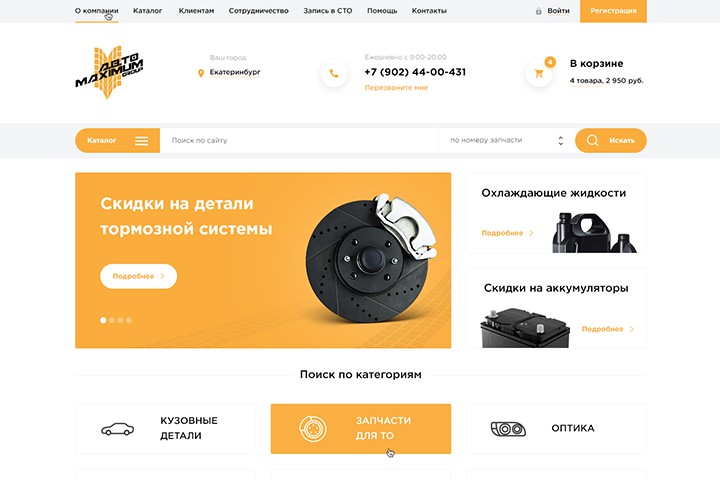Select the last banner slide dot

129,320
